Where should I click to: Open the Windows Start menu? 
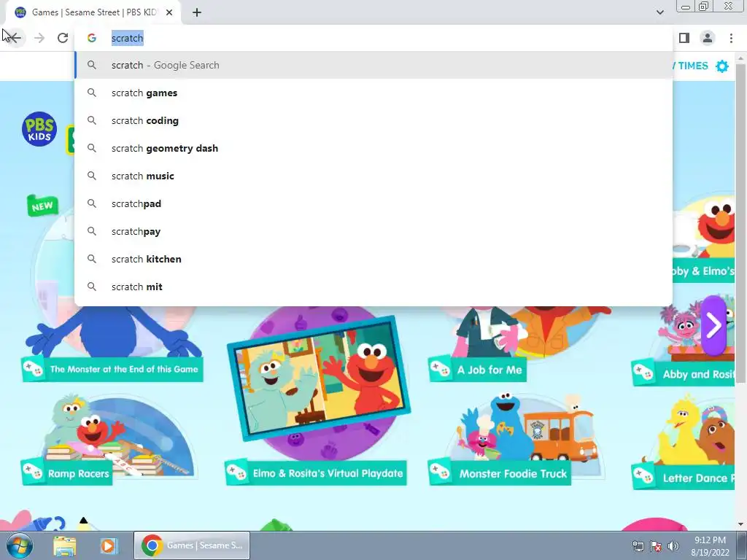[20, 545]
